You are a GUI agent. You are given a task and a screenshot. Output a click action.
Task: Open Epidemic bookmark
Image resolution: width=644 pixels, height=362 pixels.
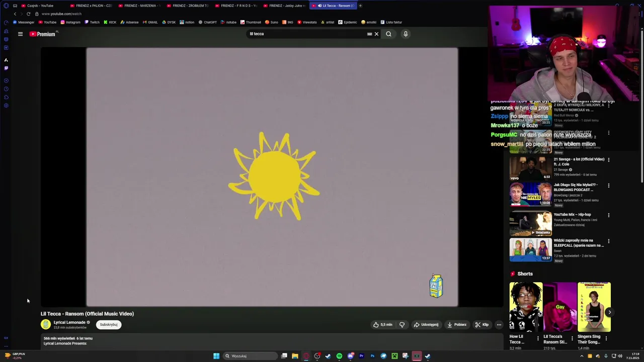(x=347, y=22)
